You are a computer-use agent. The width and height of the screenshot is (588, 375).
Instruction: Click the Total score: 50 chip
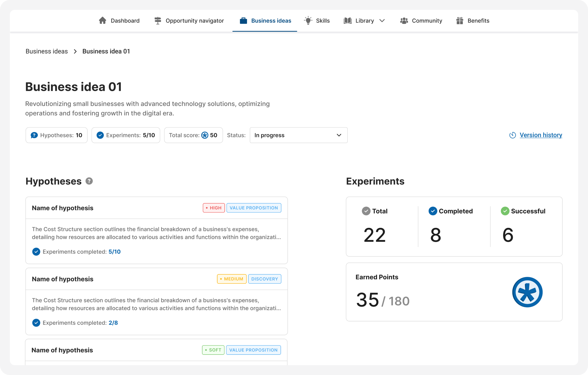(x=193, y=135)
